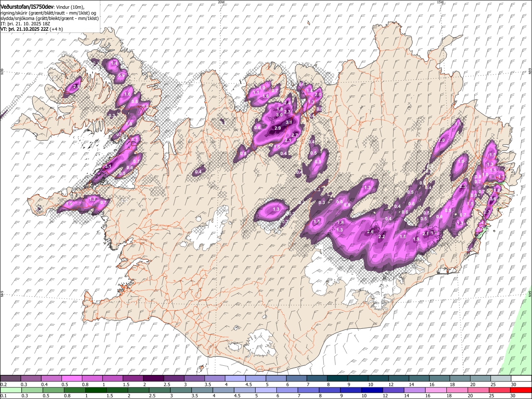Click the '(+4 h)' forecast offset text
The image size is (532, 399).
57,29
